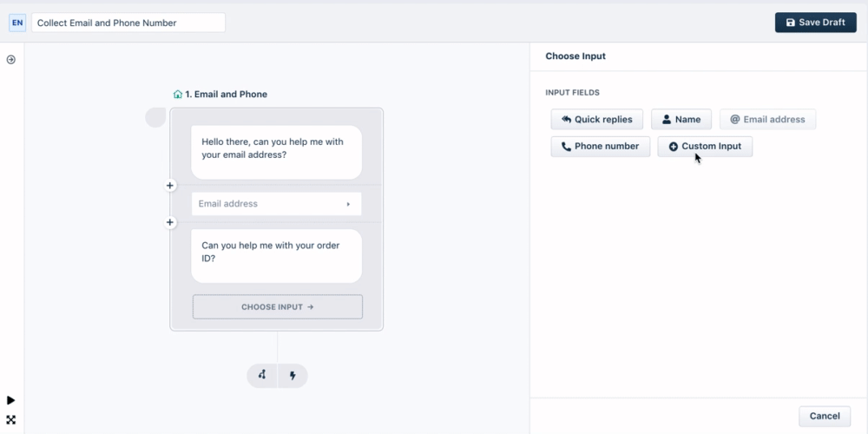Choose the Email address input option
The image size is (868, 434).
pos(768,119)
